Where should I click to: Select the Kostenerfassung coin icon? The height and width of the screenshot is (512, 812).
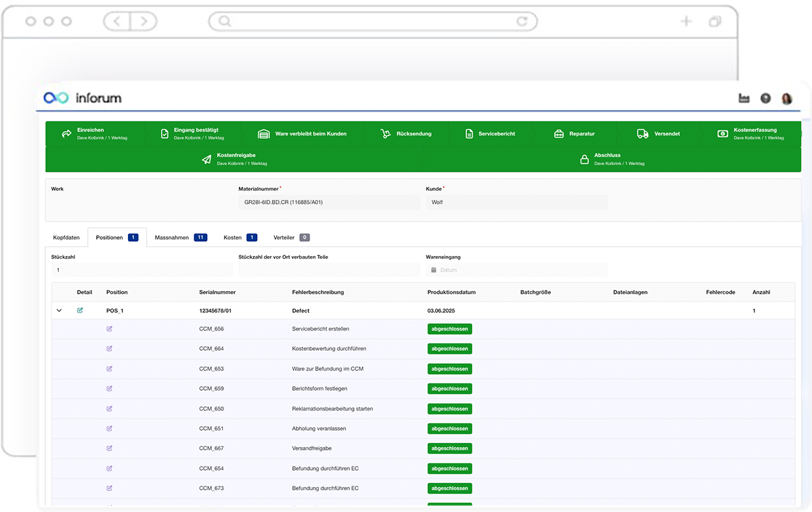click(x=721, y=133)
